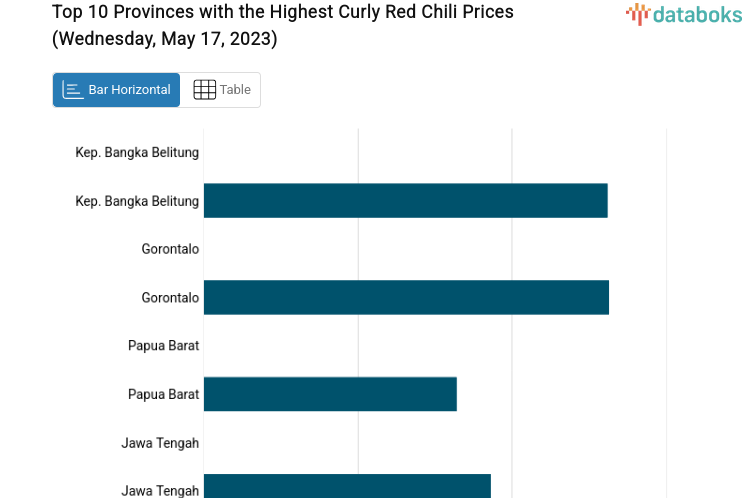Switch to the Bar Horizontal view

click(117, 90)
